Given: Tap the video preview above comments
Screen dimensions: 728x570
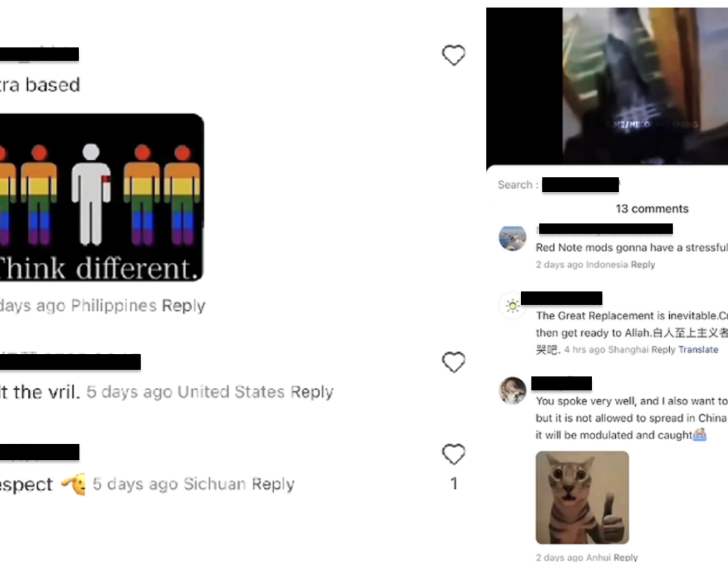Looking at the screenshot, I should pyautogui.click(x=607, y=86).
